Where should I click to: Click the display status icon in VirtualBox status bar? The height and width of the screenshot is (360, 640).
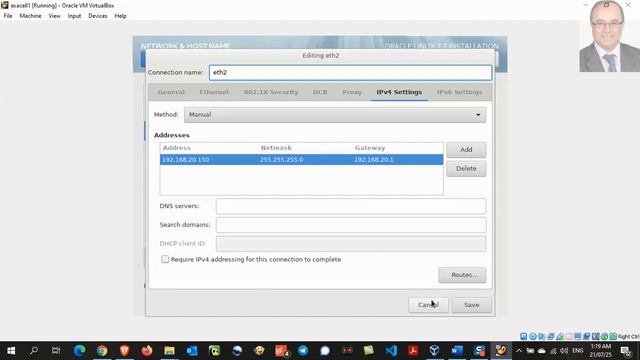pos(578,336)
